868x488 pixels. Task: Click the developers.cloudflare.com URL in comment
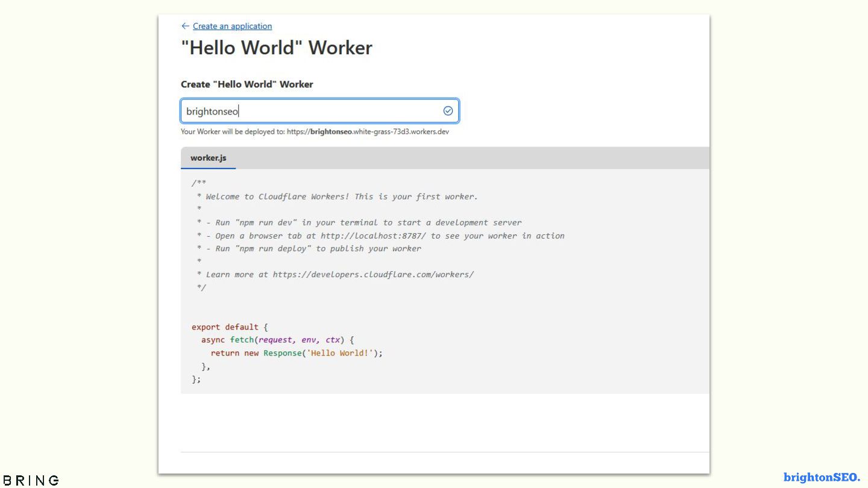pyautogui.click(x=373, y=274)
